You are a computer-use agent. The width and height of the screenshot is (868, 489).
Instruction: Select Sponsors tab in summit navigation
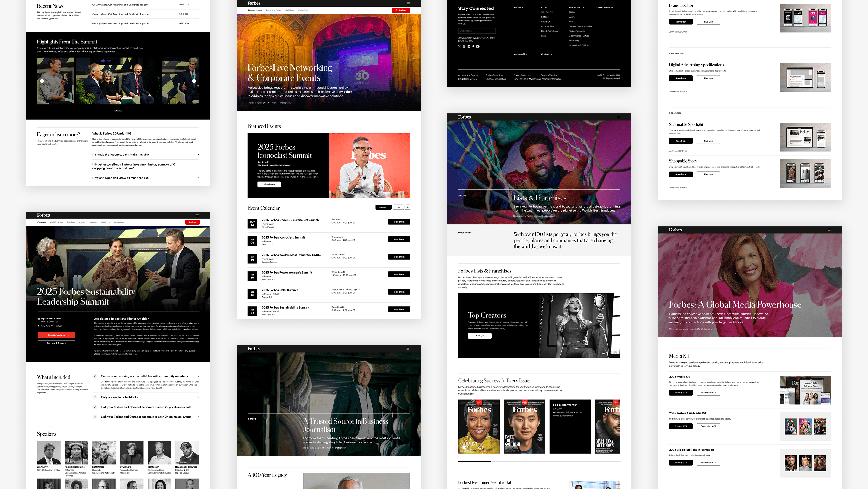pos(93,223)
